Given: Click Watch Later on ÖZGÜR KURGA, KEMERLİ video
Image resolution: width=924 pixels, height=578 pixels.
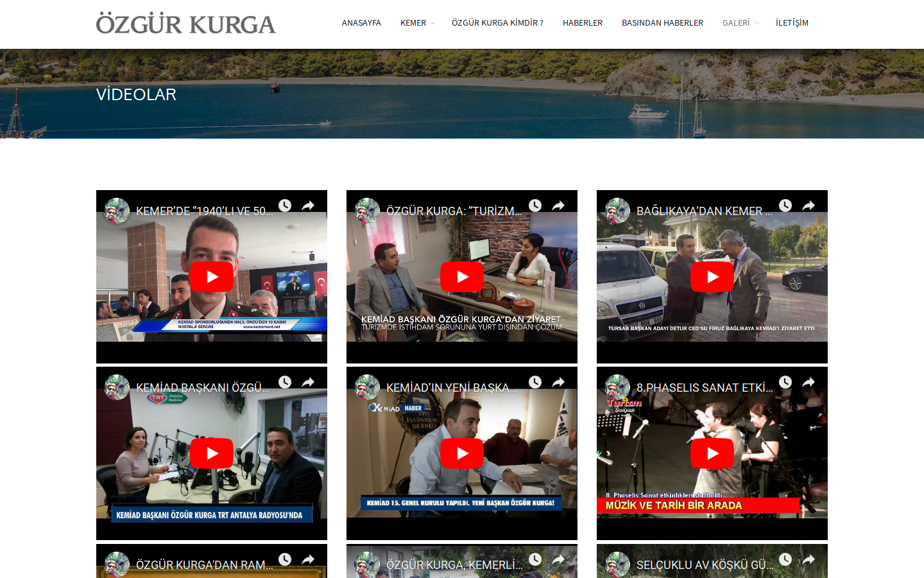Looking at the screenshot, I should pyautogui.click(x=535, y=559).
